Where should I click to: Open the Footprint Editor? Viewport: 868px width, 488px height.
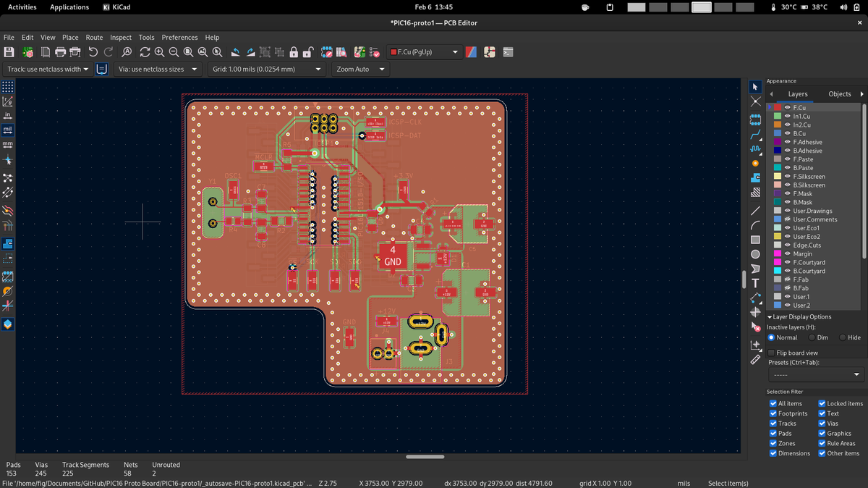click(327, 52)
